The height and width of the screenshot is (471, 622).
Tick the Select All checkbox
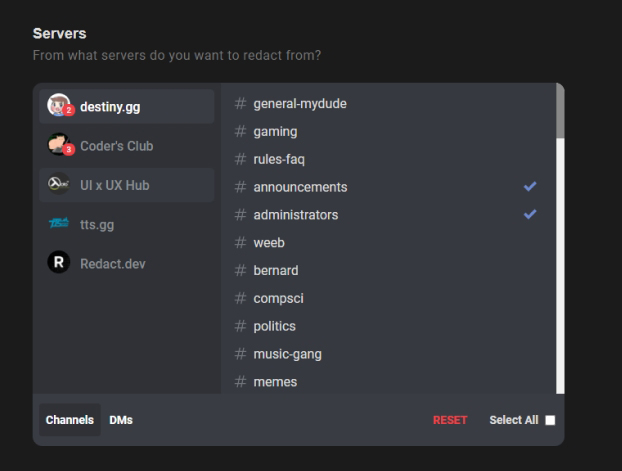[550, 420]
